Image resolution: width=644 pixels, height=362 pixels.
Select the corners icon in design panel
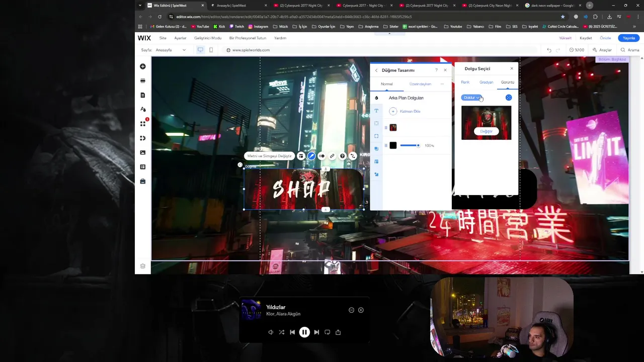pos(376,136)
